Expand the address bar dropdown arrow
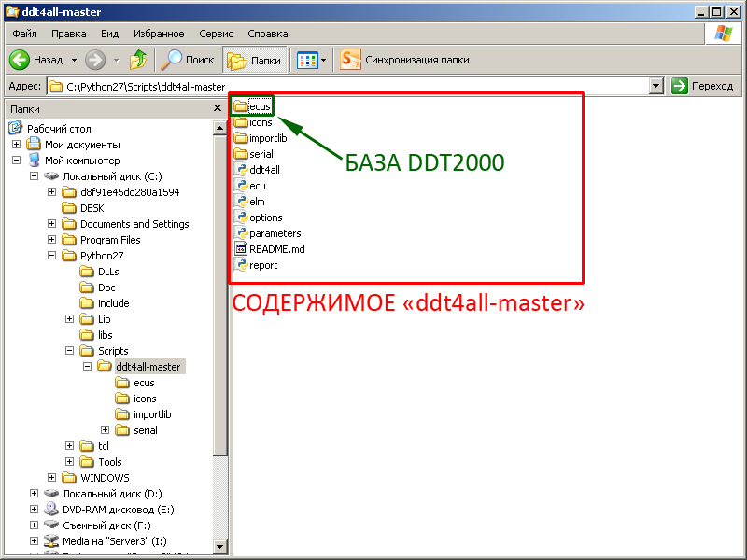747x560 pixels. point(656,86)
